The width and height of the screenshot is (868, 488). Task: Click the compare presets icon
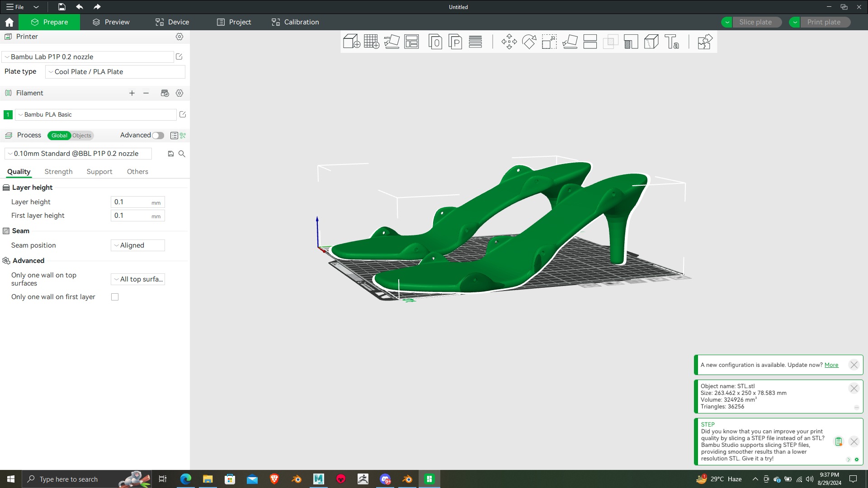[x=183, y=136]
